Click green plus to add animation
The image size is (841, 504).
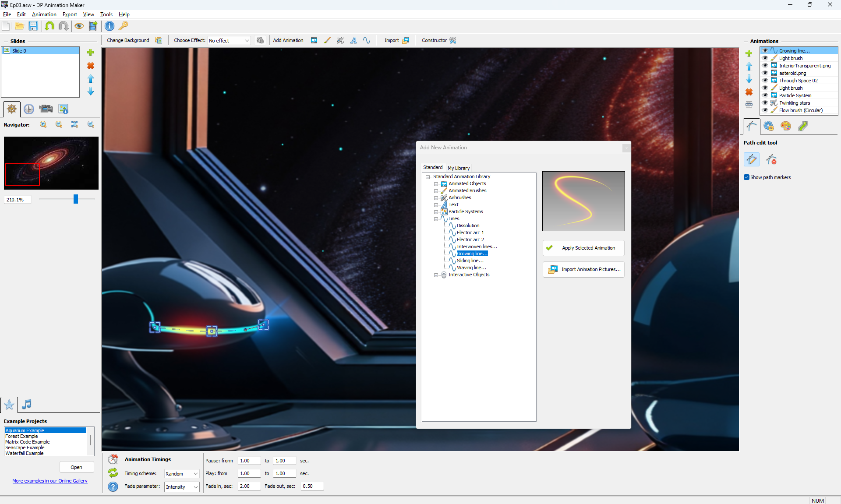point(749,53)
